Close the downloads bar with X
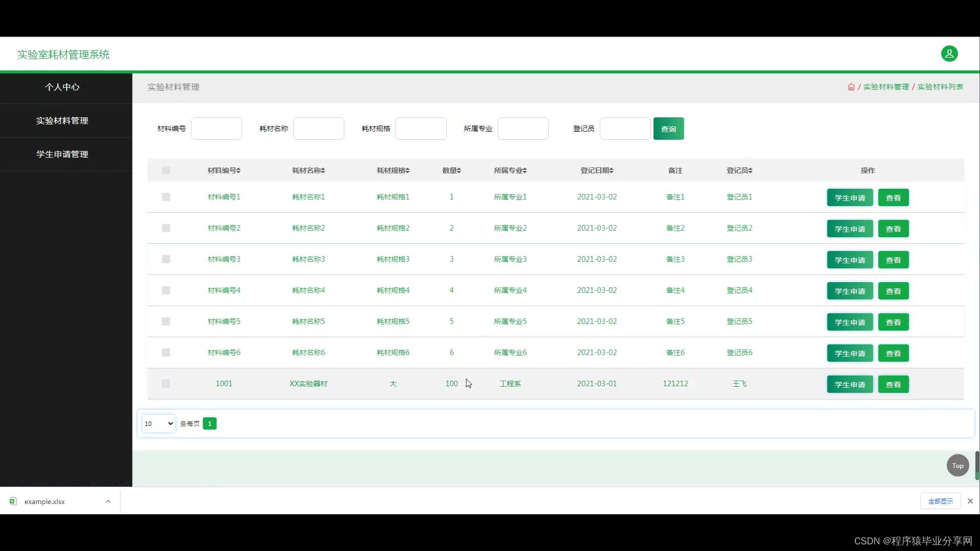 coord(970,501)
